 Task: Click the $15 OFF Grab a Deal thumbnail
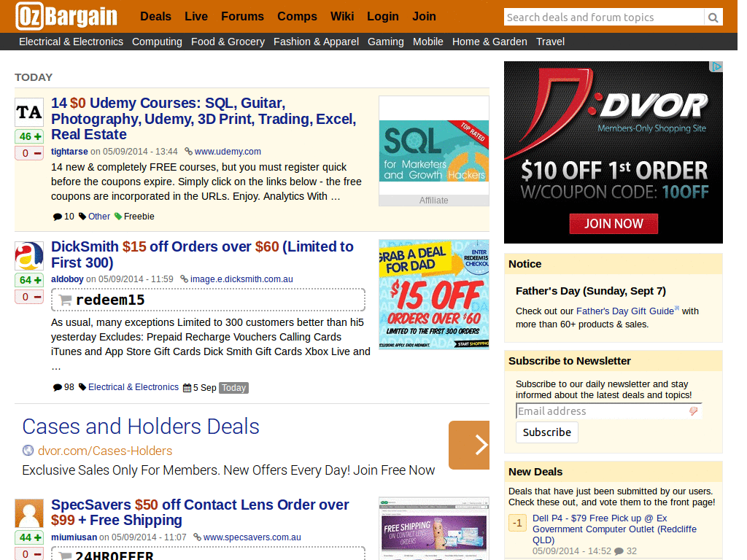434,295
